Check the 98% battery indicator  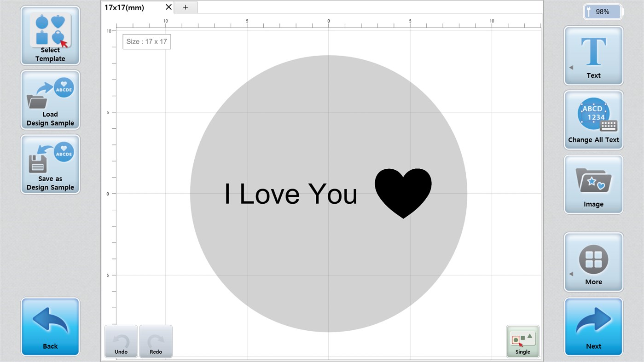pyautogui.click(x=603, y=12)
